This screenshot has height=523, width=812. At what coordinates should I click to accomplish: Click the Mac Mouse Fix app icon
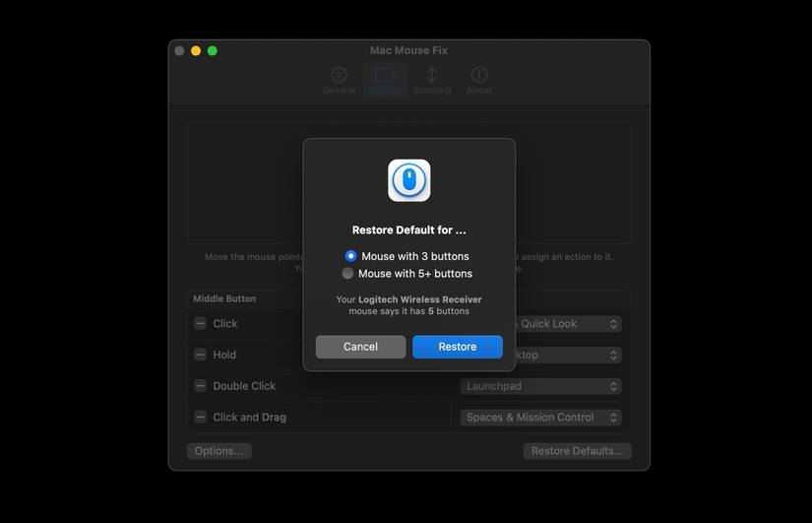(x=409, y=180)
